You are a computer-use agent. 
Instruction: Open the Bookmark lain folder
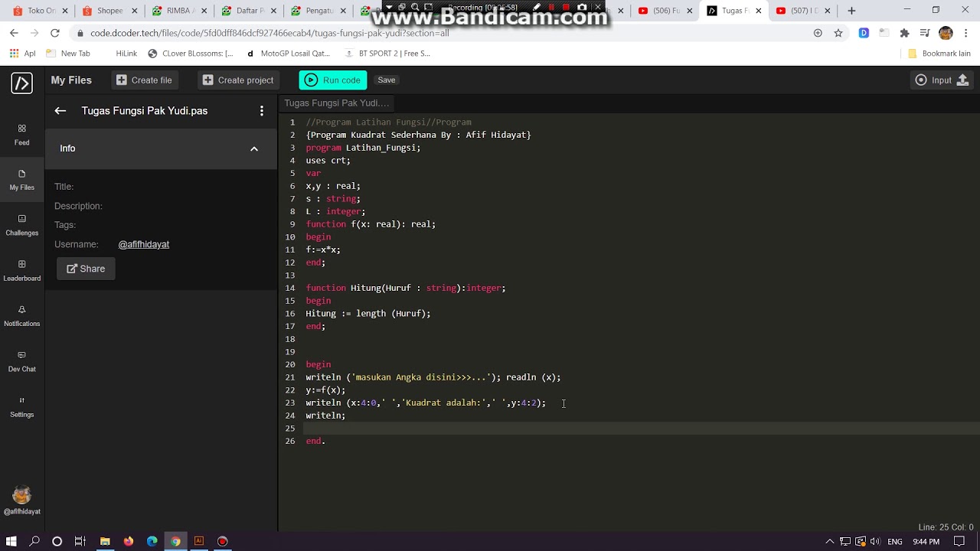pos(939,54)
